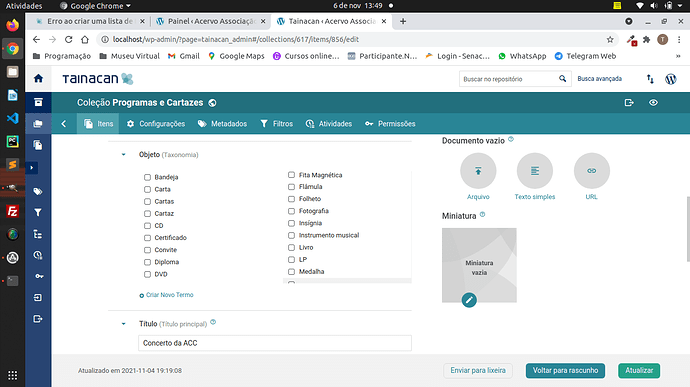Choose the Texto simples document icon
The width and height of the screenshot is (690, 387).
click(x=535, y=171)
